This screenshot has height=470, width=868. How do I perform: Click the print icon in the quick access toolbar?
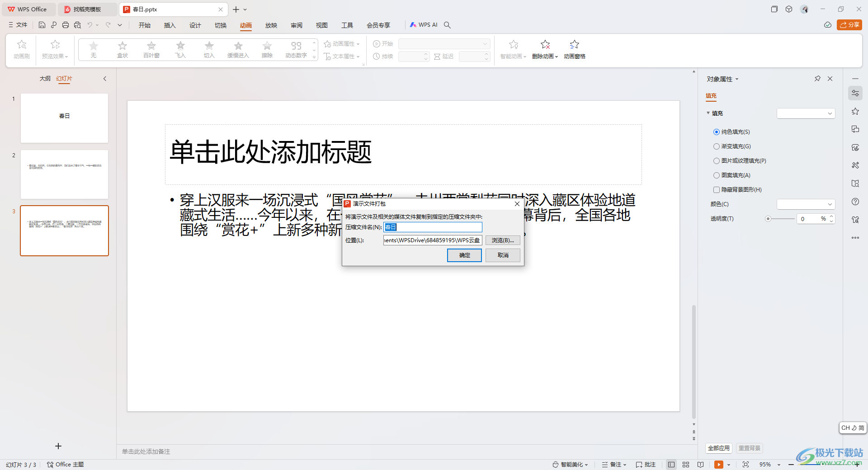tap(66, 25)
